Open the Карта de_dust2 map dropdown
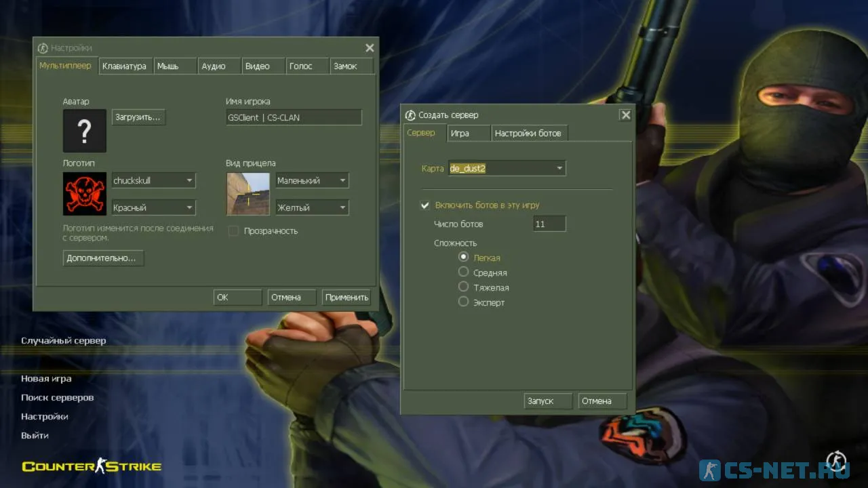 pyautogui.click(x=507, y=168)
